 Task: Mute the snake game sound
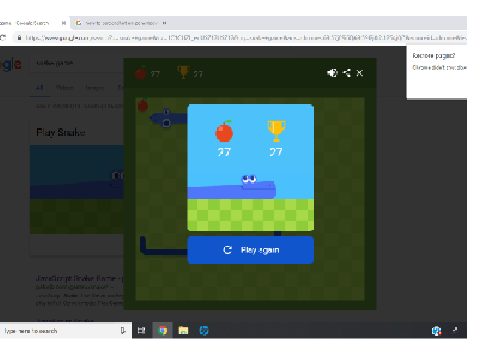tap(332, 73)
